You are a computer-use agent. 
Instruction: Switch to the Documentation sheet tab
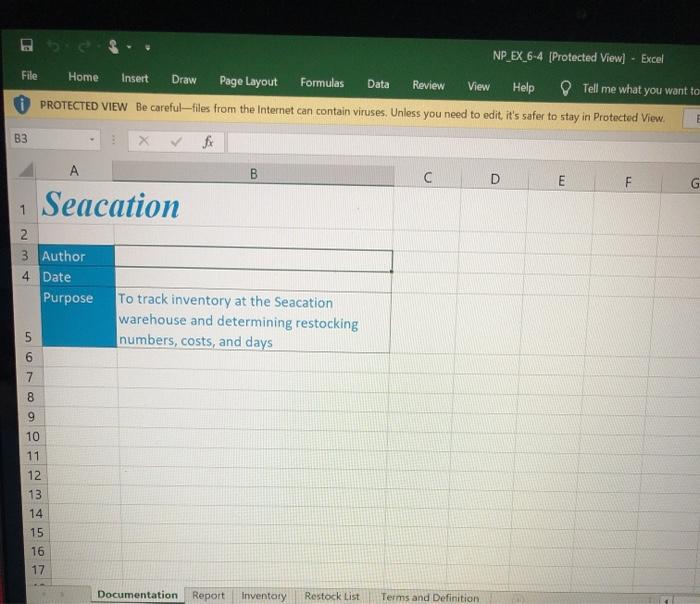click(138, 595)
